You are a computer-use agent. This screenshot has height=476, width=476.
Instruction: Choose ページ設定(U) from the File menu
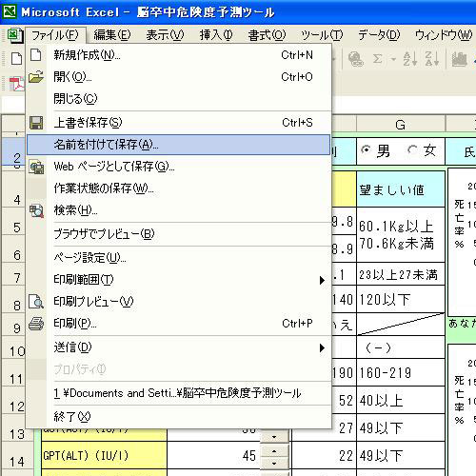tap(179, 258)
